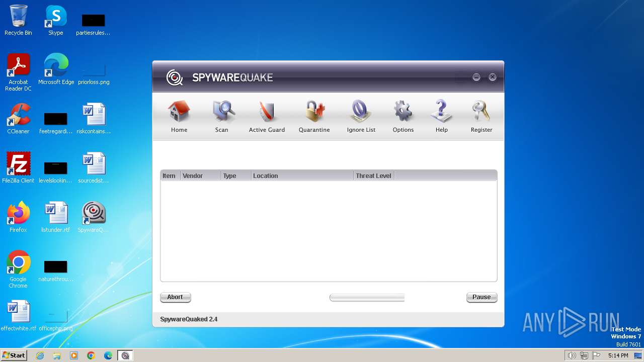Viewport: 644px width, 362px height.
Task: Select sourcedist document on desktop
Action: pos(94,168)
